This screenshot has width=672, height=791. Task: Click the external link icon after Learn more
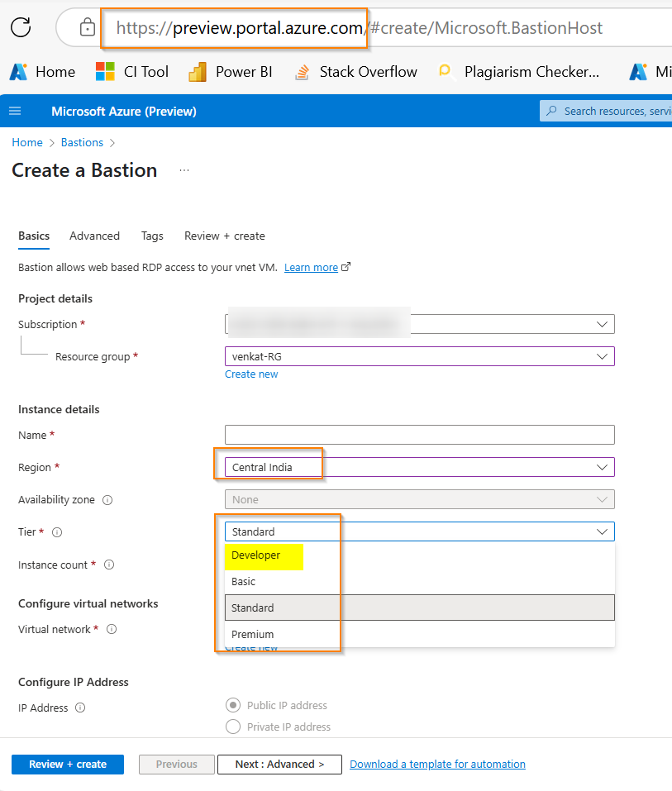coord(346,267)
